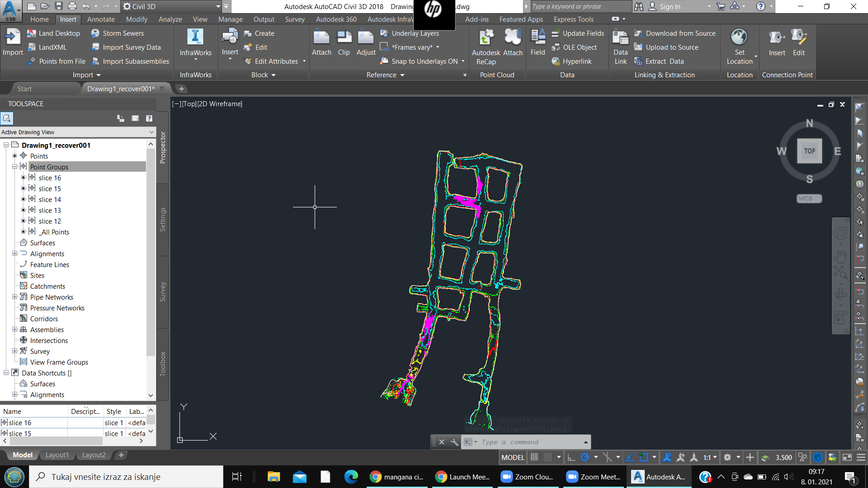868x488 pixels.
Task: Expand the Block panel dropdown
Action: (264, 75)
